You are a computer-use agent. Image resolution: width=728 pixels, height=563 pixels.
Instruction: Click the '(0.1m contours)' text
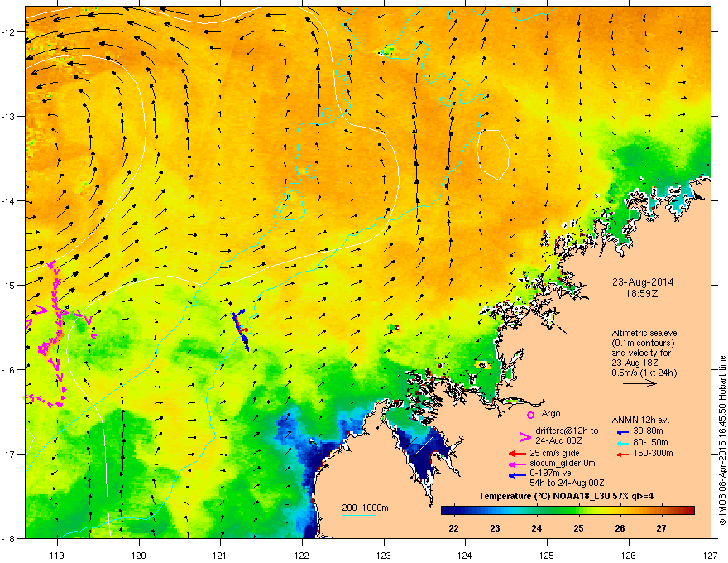tap(643, 344)
